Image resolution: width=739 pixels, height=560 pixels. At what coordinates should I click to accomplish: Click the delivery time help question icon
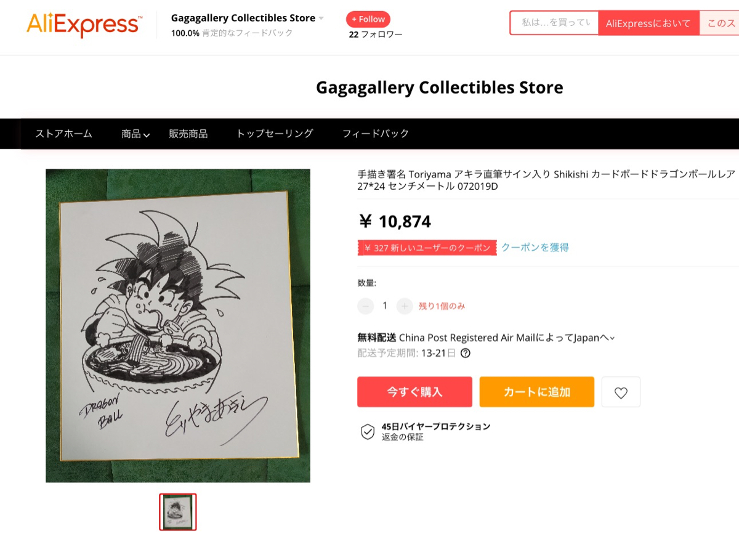point(466,353)
